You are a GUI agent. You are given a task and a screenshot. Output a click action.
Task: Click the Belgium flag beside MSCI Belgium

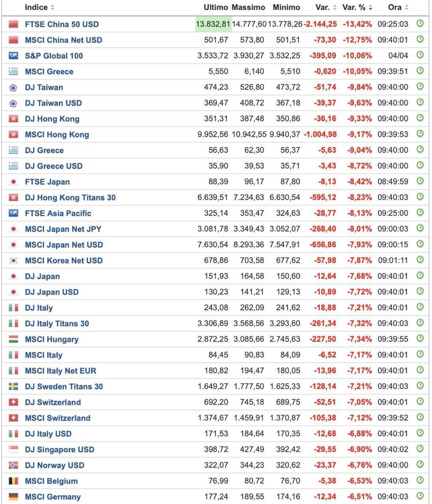coord(13,481)
